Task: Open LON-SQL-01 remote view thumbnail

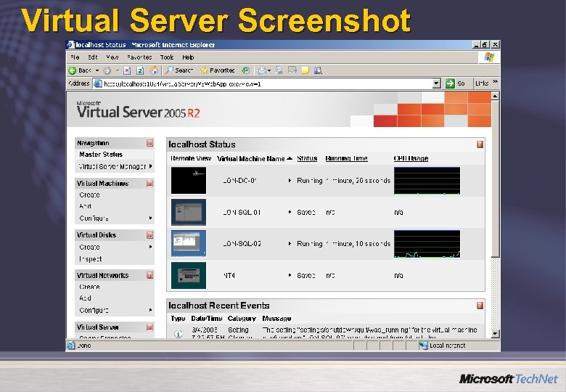Action: (189, 212)
